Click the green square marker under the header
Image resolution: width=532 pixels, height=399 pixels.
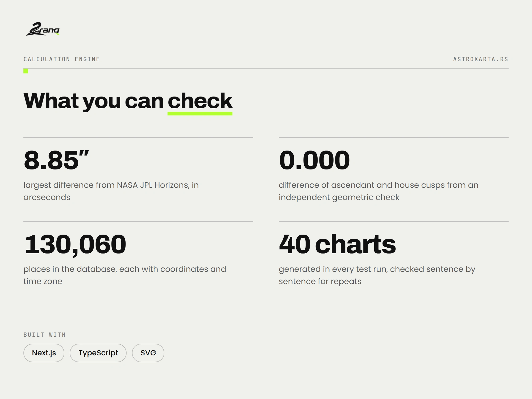pos(26,71)
